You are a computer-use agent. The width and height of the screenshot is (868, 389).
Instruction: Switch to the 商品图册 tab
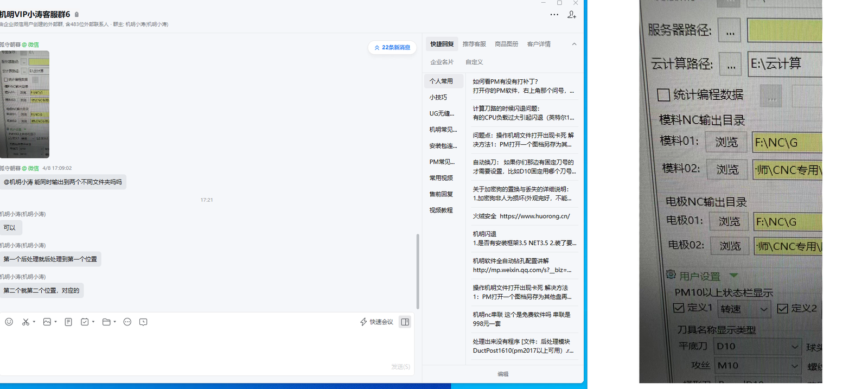[x=506, y=44]
